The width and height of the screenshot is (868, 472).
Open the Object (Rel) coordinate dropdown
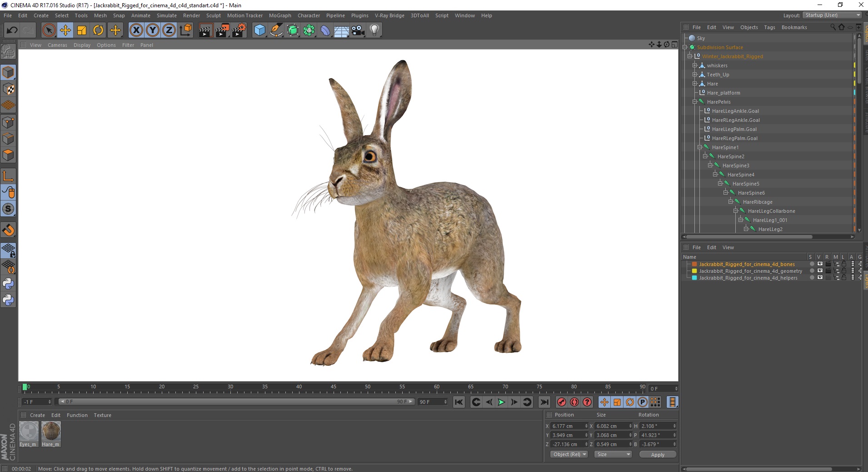(x=569, y=454)
